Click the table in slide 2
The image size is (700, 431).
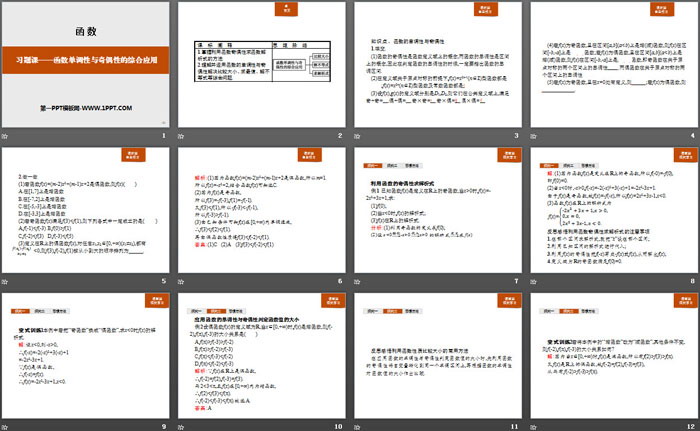click(x=262, y=62)
